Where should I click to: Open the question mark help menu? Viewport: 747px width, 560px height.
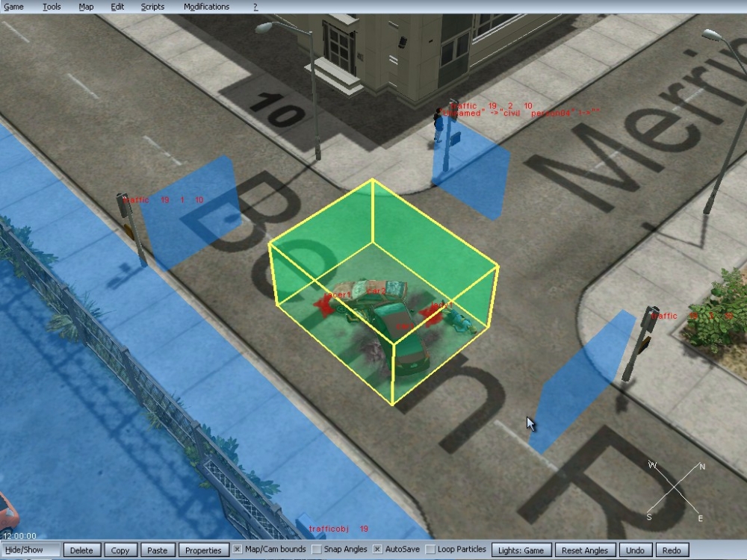pyautogui.click(x=255, y=7)
